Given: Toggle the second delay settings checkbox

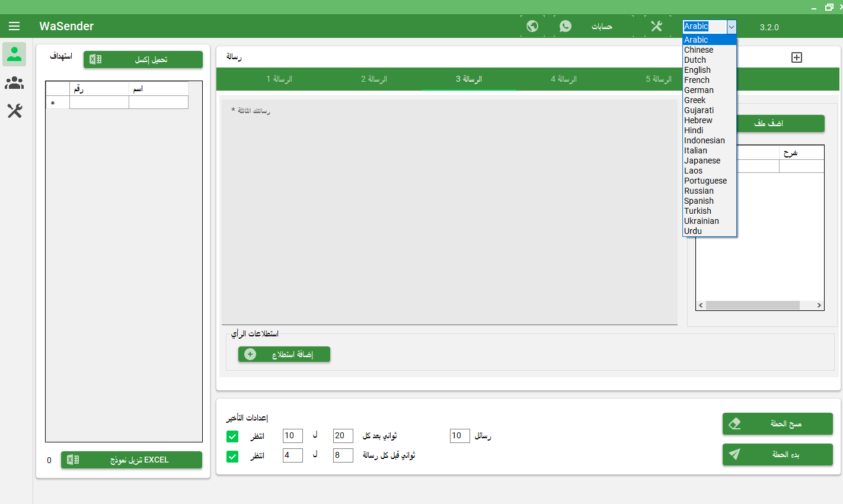Looking at the screenshot, I should point(232,457).
